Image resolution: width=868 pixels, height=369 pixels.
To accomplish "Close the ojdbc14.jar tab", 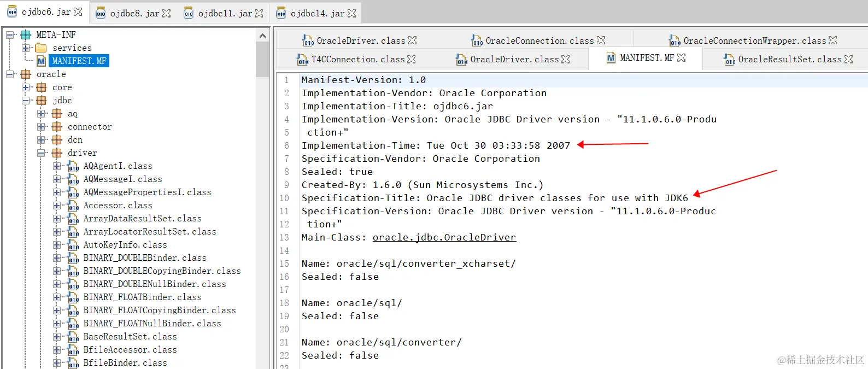I will click(351, 13).
